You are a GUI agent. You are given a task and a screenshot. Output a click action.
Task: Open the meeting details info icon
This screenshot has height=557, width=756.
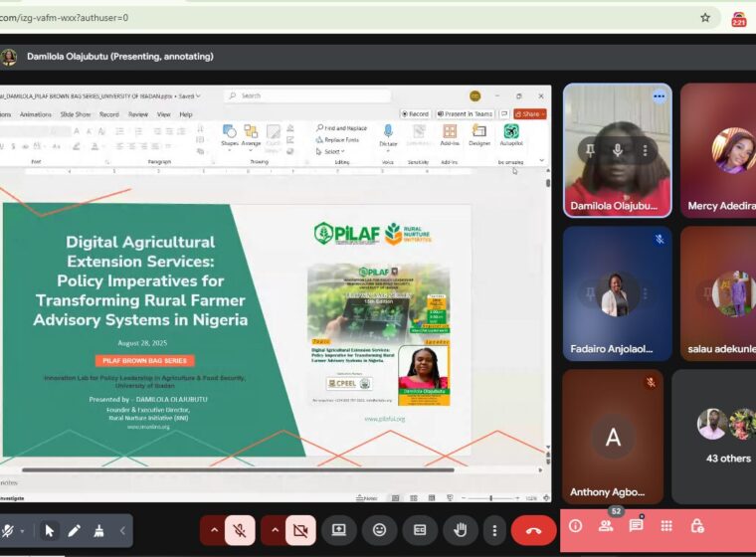tap(575, 526)
